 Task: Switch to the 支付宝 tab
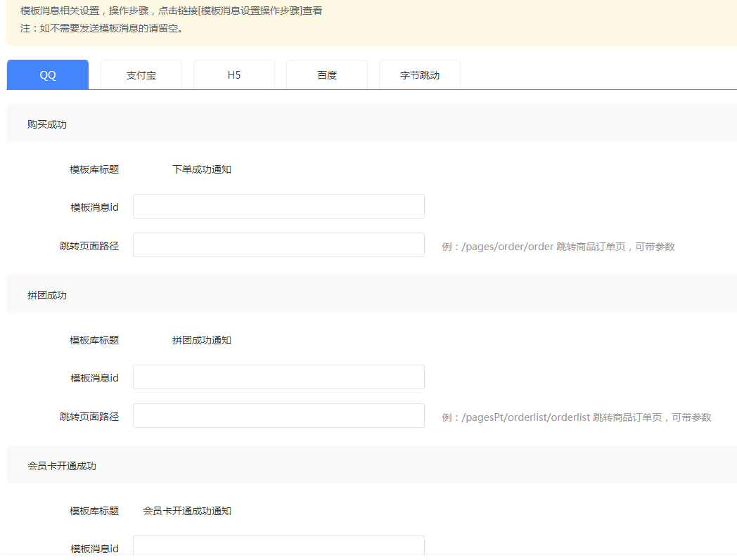click(141, 74)
